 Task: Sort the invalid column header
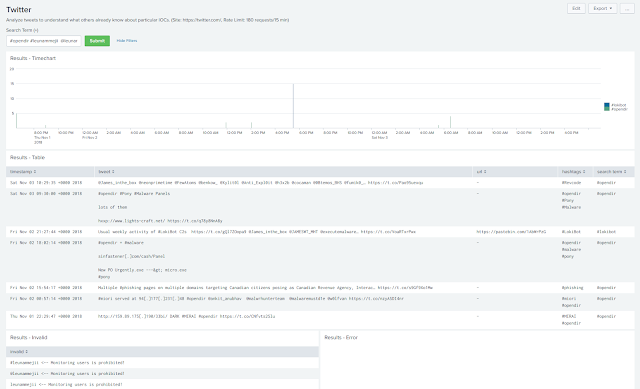point(19,352)
